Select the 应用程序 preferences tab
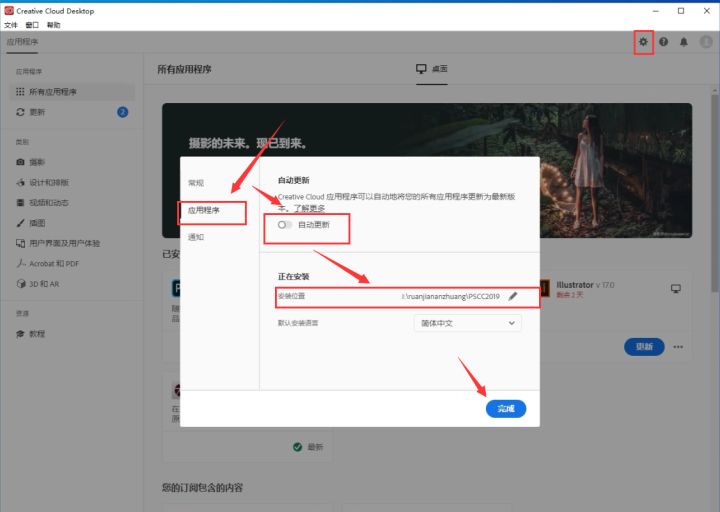 [x=204, y=210]
